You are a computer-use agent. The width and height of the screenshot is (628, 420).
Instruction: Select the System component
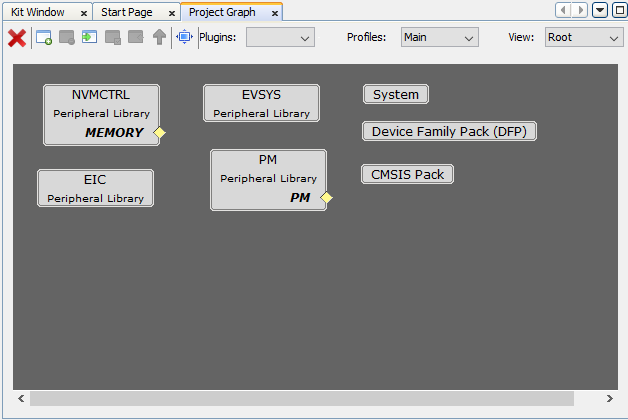pyautogui.click(x=395, y=94)
